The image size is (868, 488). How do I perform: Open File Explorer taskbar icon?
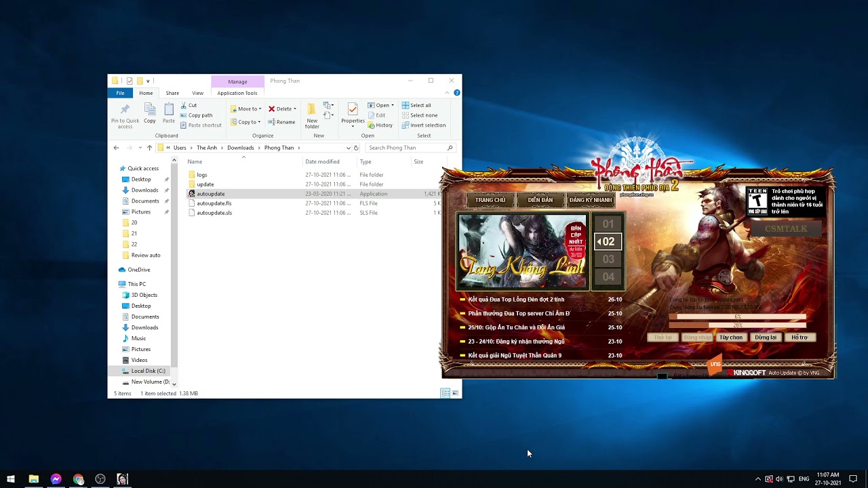[x=33, y=479]
